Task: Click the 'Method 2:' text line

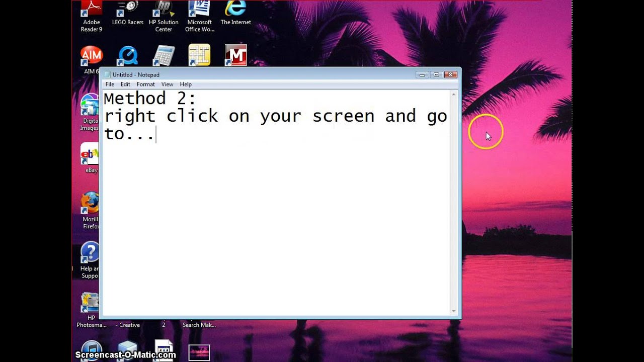Action: click(x=150, y=98)
